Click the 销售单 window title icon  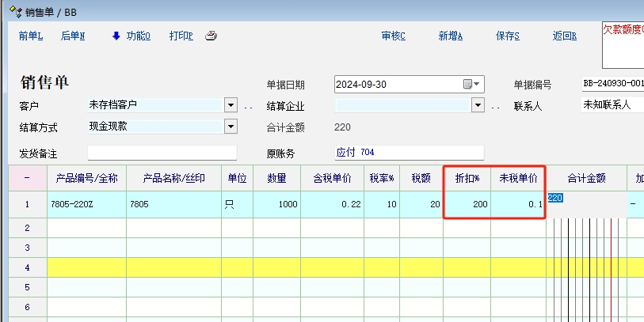coord(12,10)
